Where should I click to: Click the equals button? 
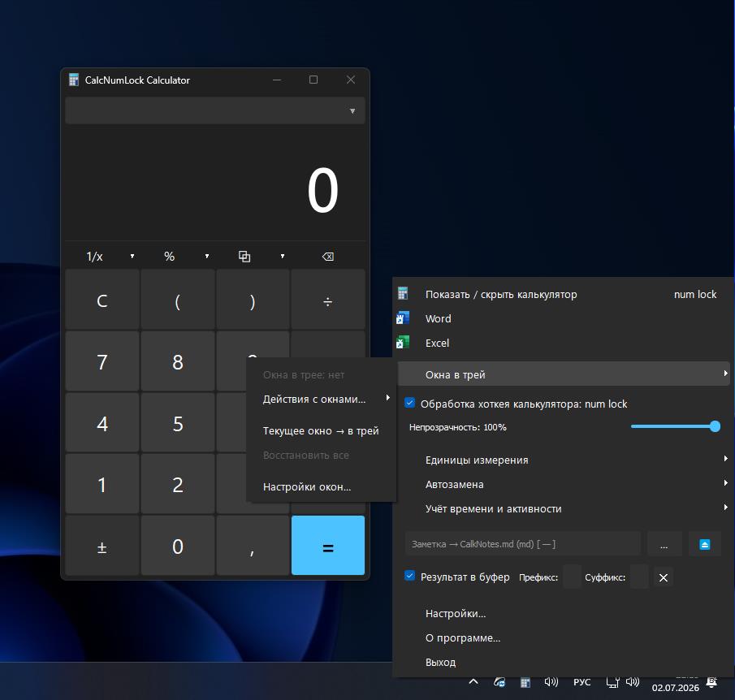[328, 546]
